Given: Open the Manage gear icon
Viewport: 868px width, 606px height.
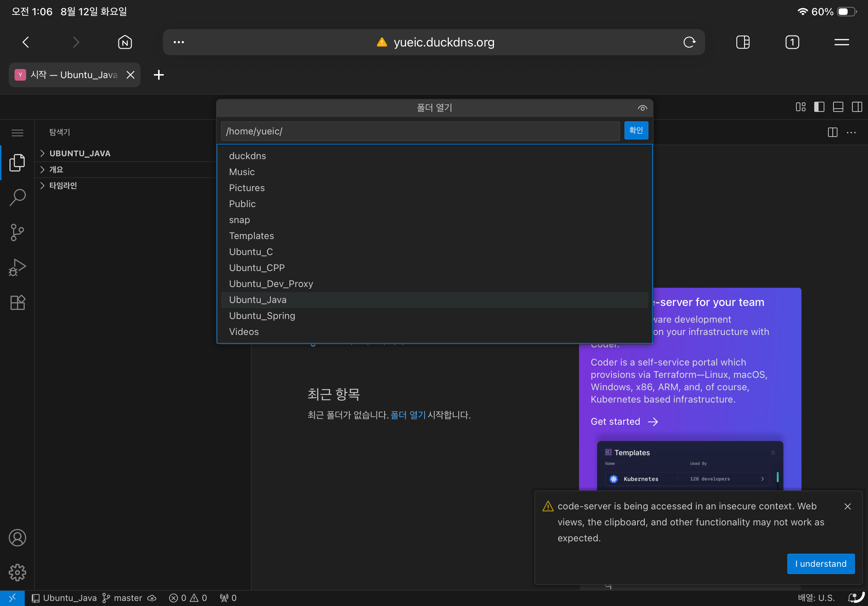Looking at the screenshot, I should [17, 572].
